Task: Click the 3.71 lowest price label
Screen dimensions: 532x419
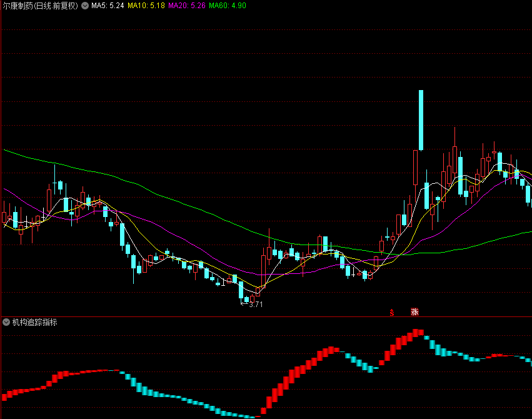Action: [x=256, y=305]
